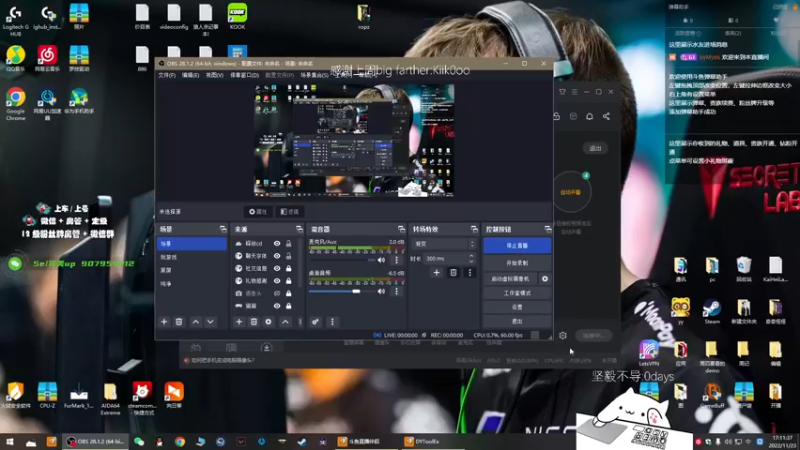Click the 退出 button in controls panel

click(x=517, y=321)
